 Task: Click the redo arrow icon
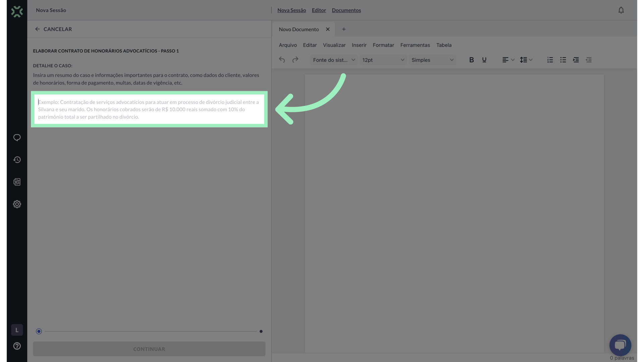(295, 60)
